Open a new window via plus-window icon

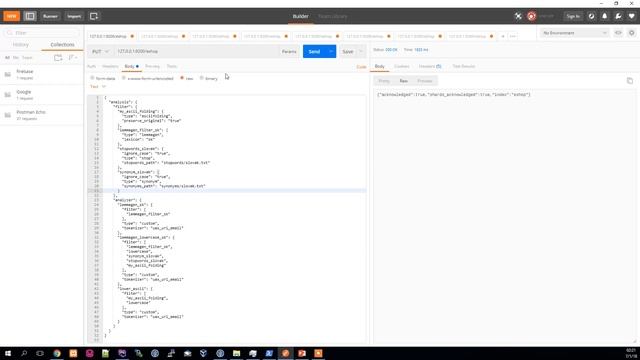[x=94, y=16]
